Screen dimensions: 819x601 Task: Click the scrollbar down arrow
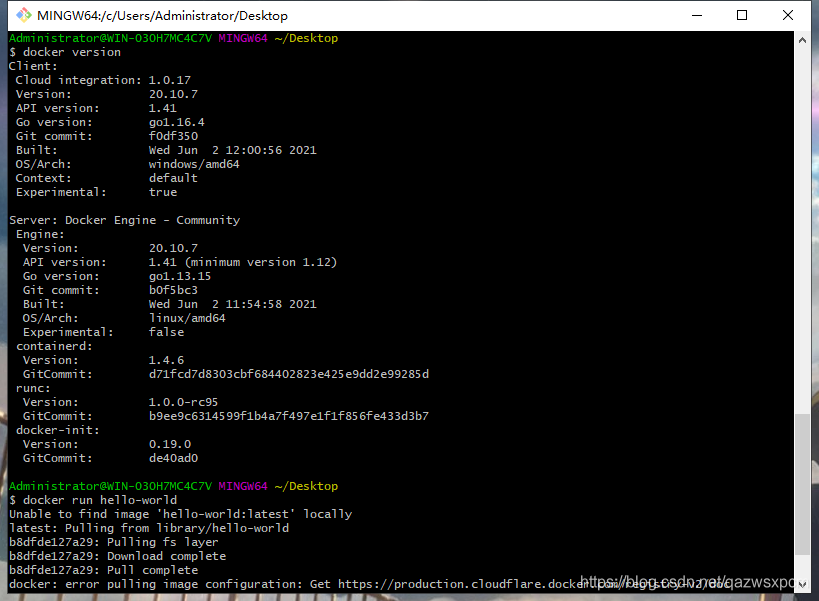point(802,585)
